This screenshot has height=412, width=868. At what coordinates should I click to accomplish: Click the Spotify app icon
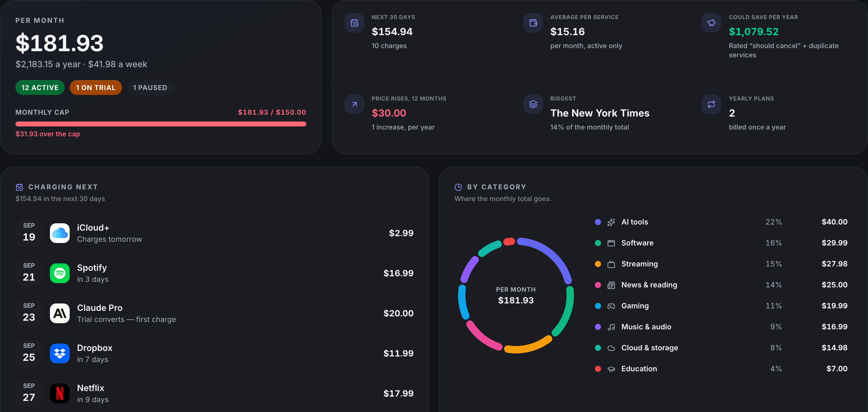(x=59, y=273)
